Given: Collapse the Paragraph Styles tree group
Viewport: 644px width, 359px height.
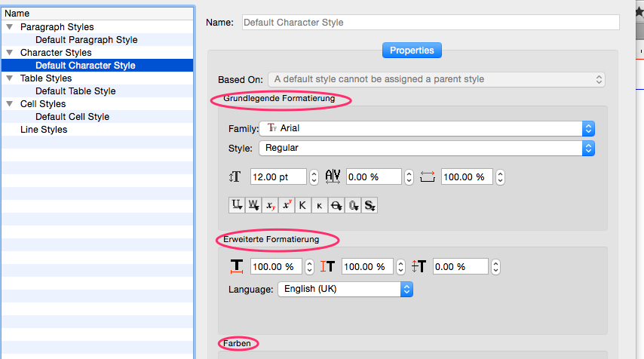Looking at the screenshot, I should tap(9, 27).
